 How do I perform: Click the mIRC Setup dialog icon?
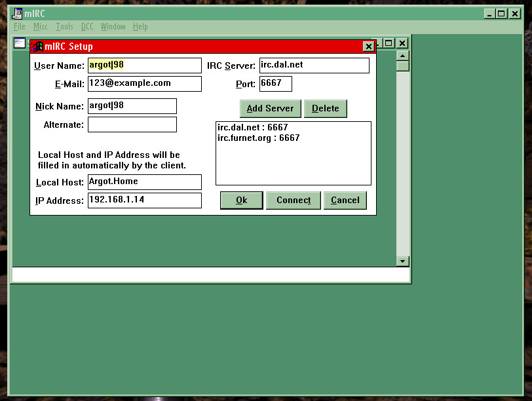point(37,47)
